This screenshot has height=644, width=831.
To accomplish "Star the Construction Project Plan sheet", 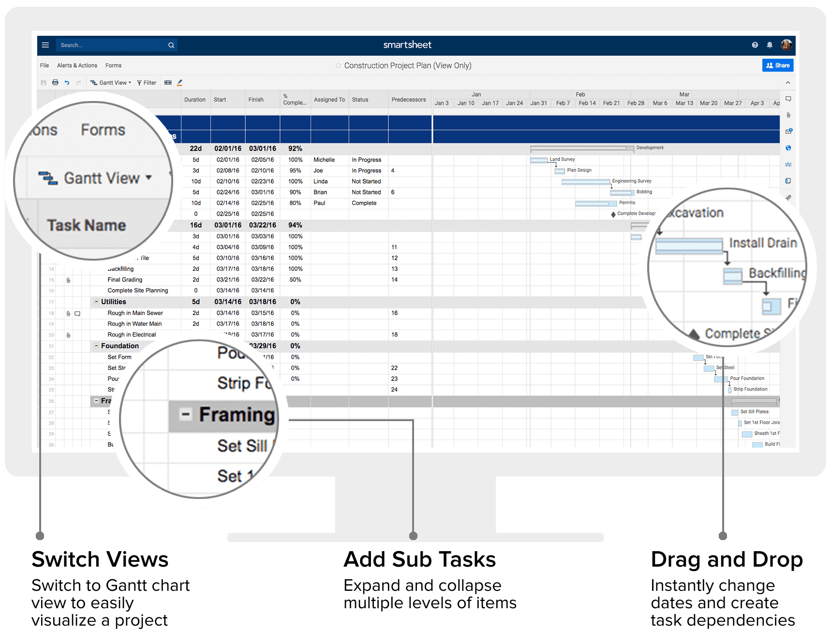I will coord(338,65).
